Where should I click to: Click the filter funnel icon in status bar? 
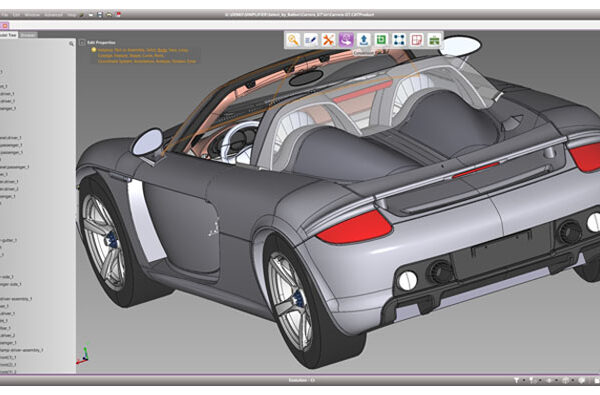(x=516, y=380)
